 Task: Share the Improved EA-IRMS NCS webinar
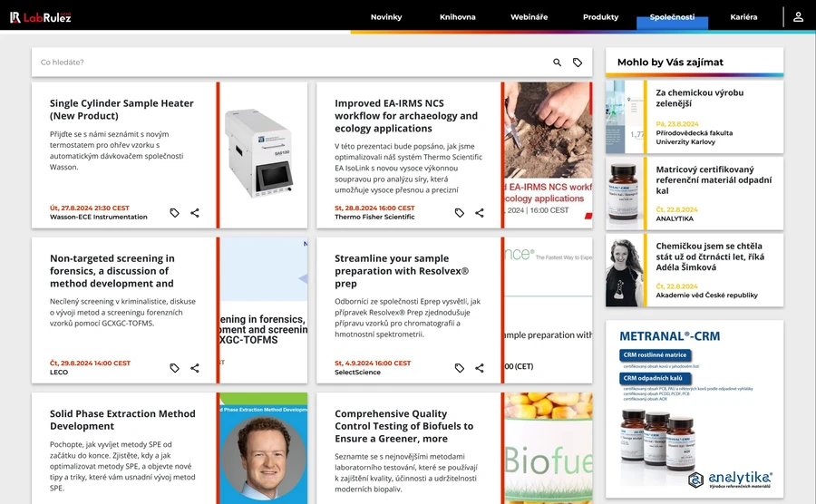point(480,213)
